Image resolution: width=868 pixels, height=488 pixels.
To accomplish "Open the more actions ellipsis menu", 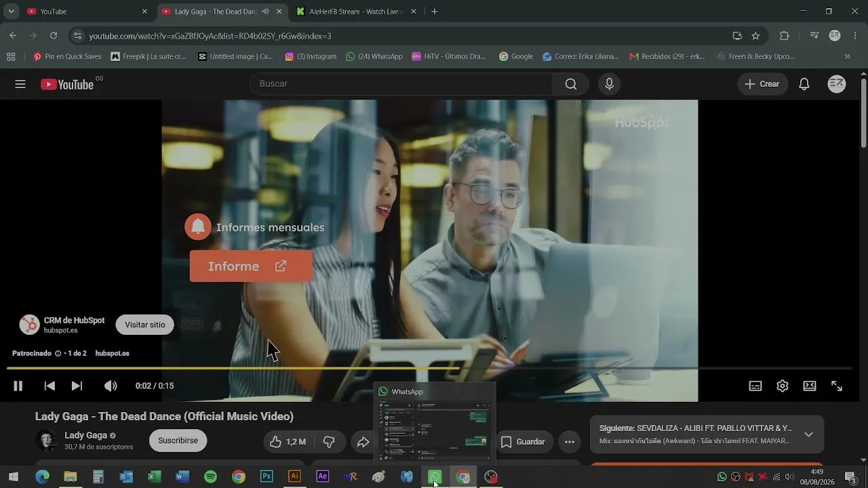I will tap(570, 442).
